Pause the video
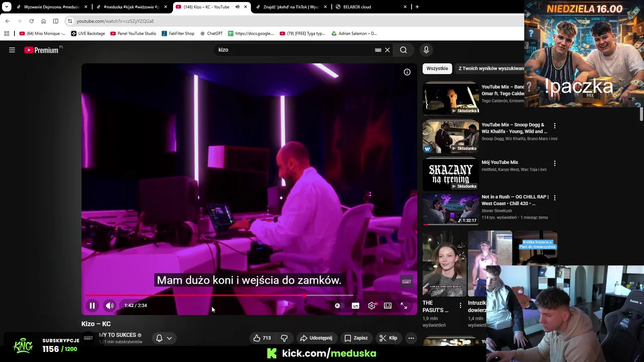This screenshot has width=644, height=362. 92,305
